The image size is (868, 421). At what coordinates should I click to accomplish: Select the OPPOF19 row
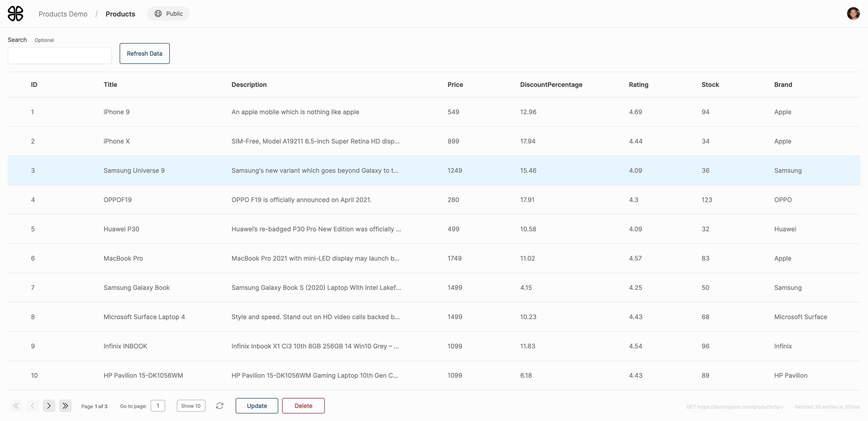434,200
